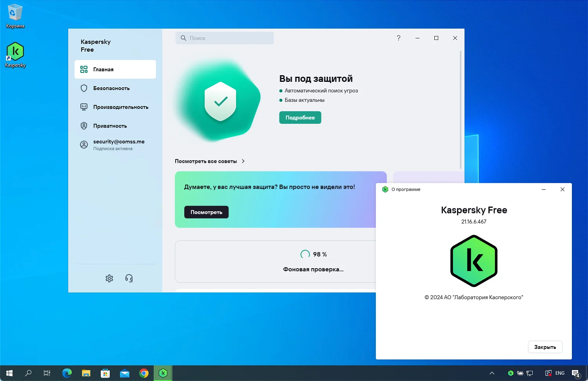
Task: Click the Базы актуальны status line
Action: pyautogui.click(x=302, y=100)
